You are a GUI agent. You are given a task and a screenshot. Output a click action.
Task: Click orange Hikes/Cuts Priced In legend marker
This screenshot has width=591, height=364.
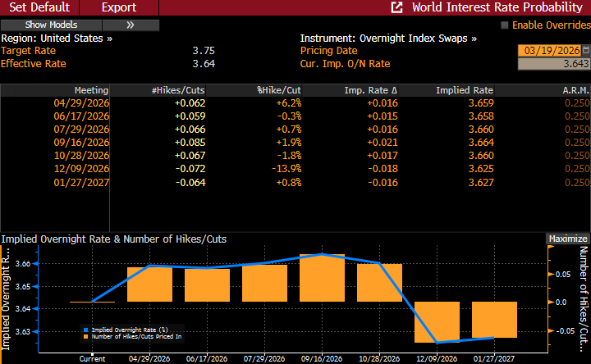tap(85, 336)
